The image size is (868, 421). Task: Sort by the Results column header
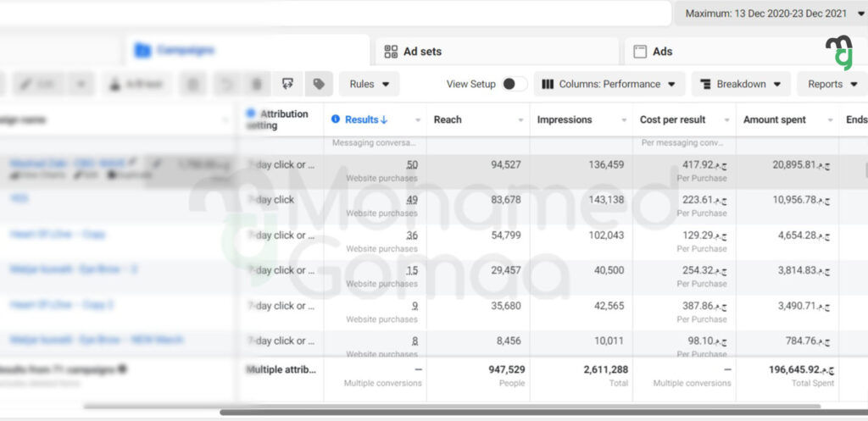pos(366,119)
